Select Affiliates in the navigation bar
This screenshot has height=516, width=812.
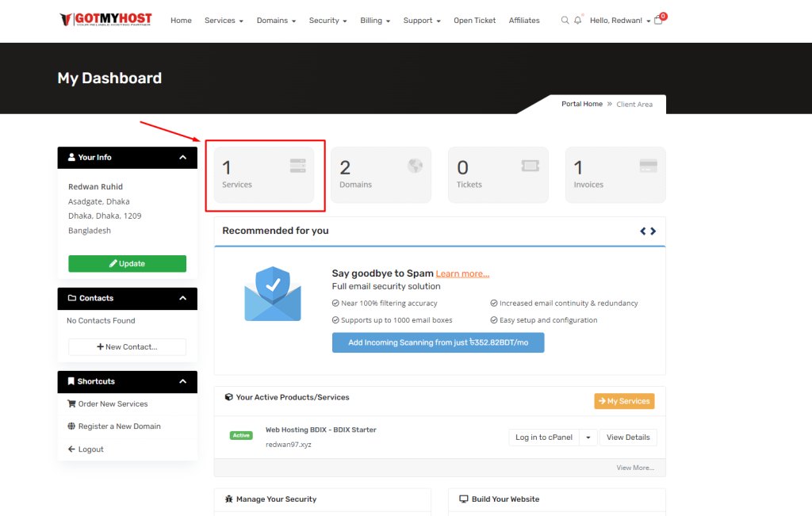(523, 21)
